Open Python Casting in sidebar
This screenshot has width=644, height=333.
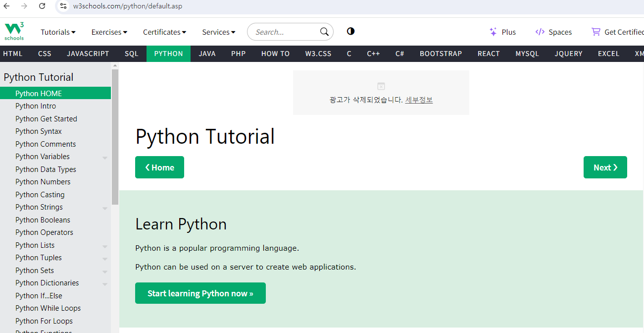coord(55,195)
